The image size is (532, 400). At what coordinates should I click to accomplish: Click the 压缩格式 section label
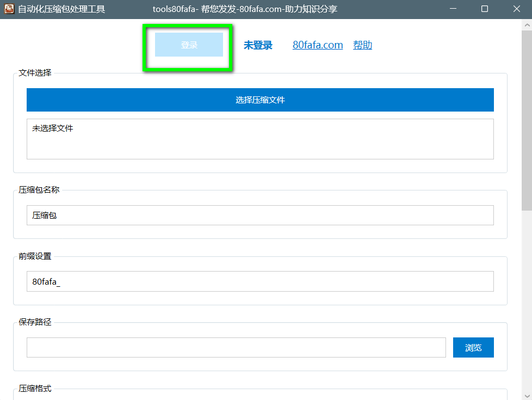35,389
